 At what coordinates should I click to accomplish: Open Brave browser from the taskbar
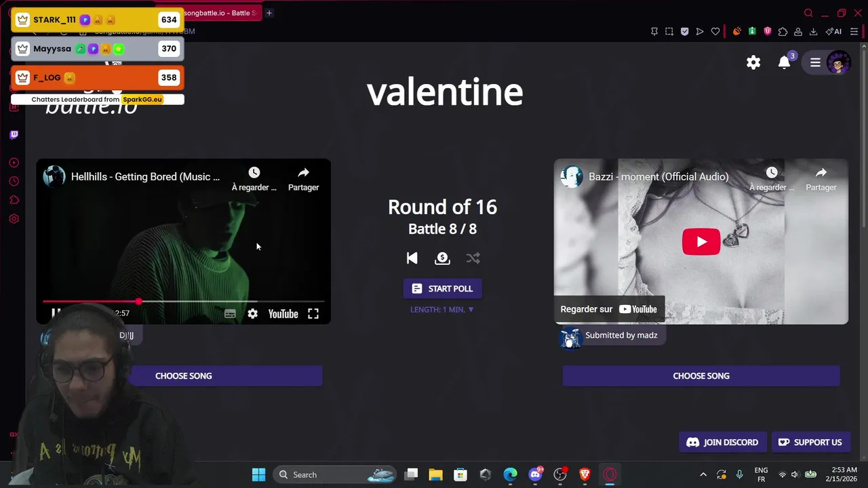pos(585,474)
